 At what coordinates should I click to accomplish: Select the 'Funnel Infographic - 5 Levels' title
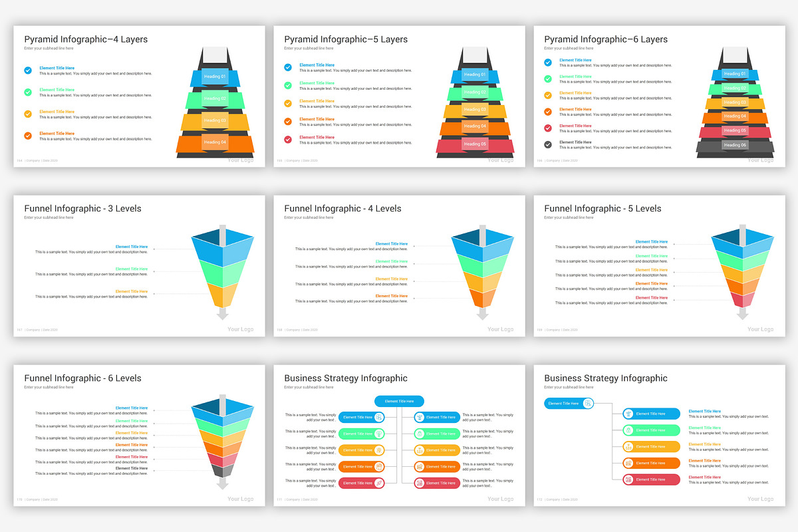(x=602, y=209)
